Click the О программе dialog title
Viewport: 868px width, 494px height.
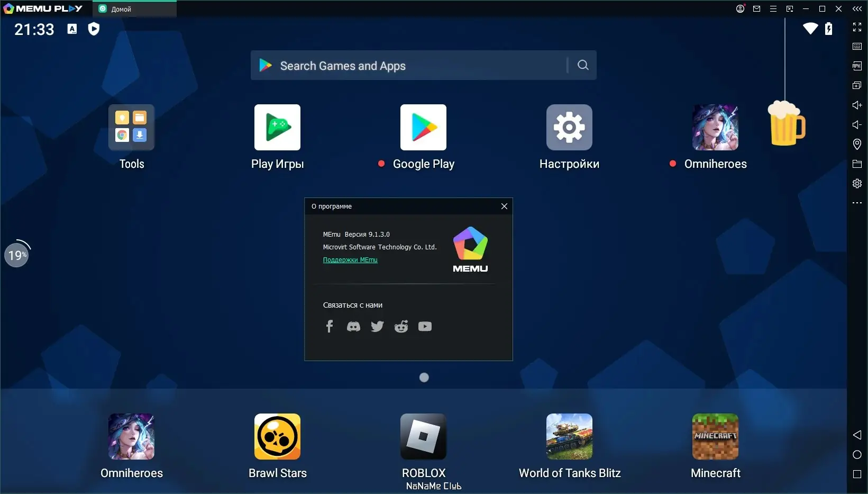tap(332, 206)
